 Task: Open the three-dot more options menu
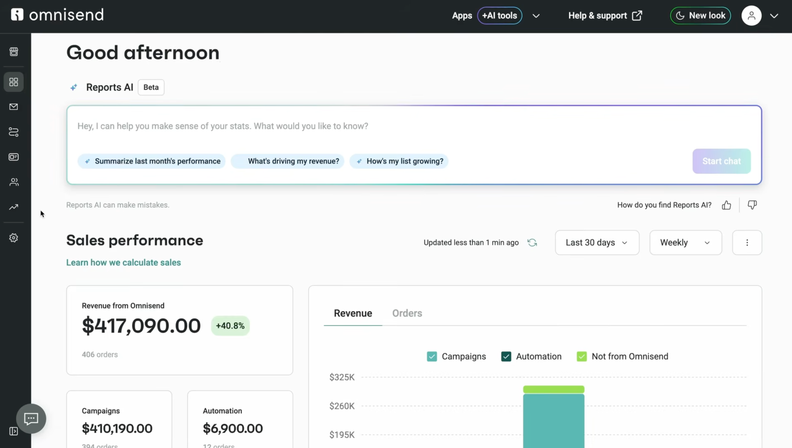pyautogui.click(x=747, y=242)
